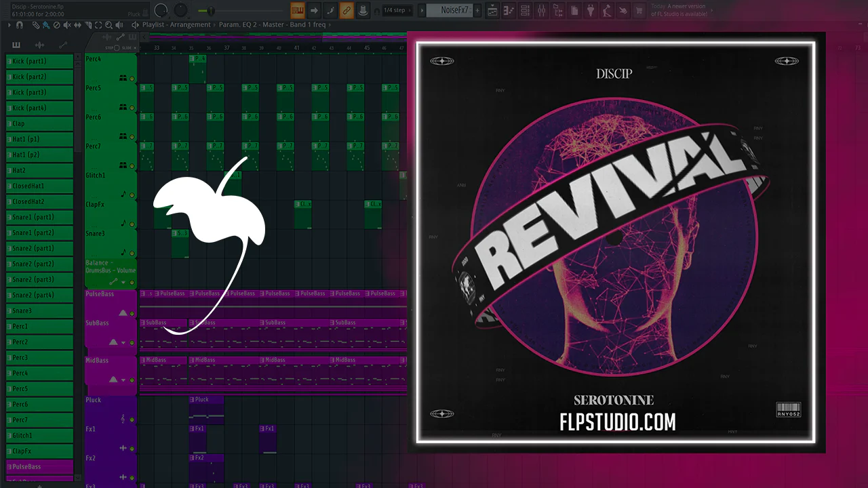Toggle the playlist magnet snap icon
Viewport: 868px width, 488px height.
coord(20,25)
